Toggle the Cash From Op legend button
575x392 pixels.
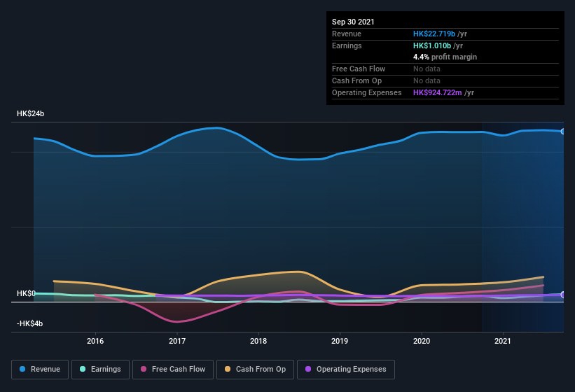[x=255, y=370]
